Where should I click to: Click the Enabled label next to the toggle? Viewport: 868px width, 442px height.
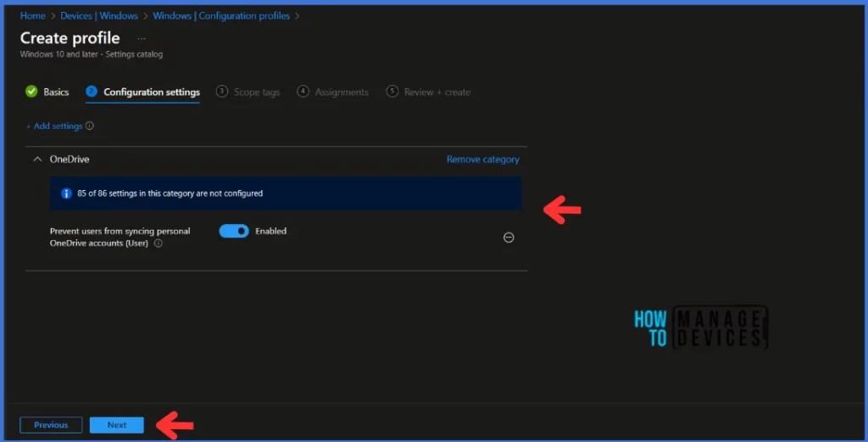(x=270, y=231)
